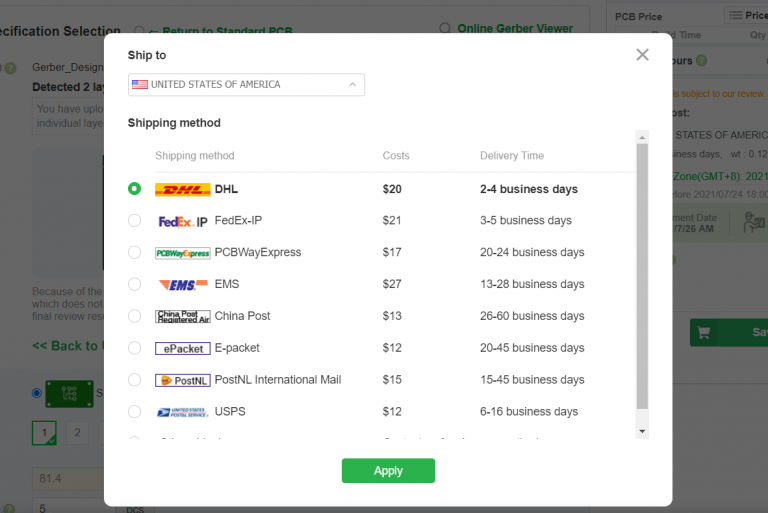768x513 pixels.
Task: Click the DHL logo icon
Action: (x=183, y=190)
